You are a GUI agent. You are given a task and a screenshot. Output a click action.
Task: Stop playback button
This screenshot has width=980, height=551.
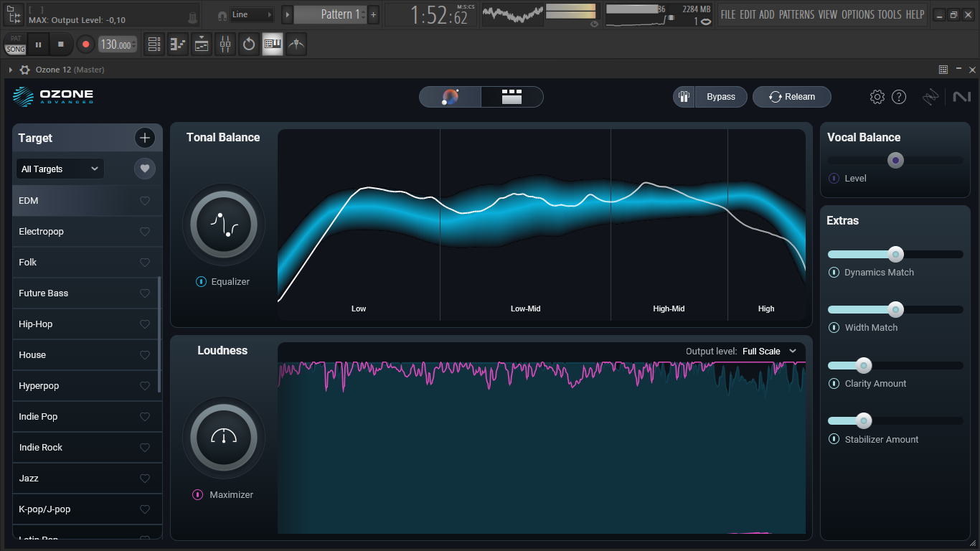[61, 44]
